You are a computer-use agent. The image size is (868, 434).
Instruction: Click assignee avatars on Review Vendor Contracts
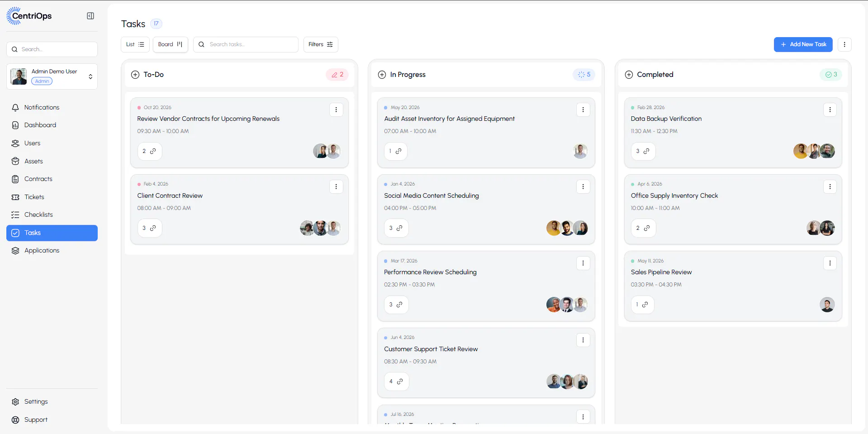pos(327,151)
